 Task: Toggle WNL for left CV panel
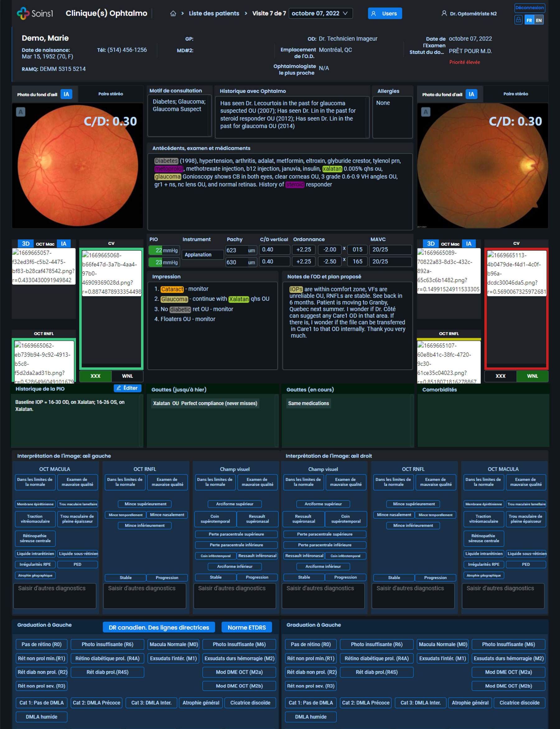(127, 376)
